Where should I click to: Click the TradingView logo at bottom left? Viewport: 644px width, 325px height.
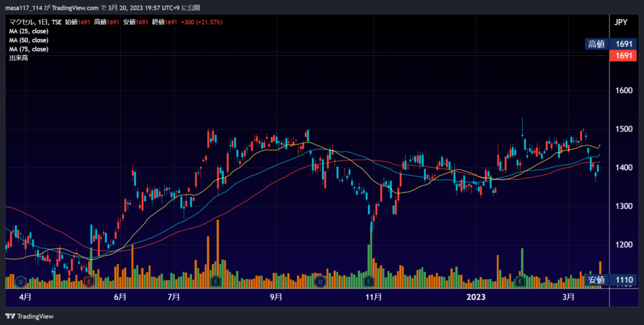tap(29, 316)
